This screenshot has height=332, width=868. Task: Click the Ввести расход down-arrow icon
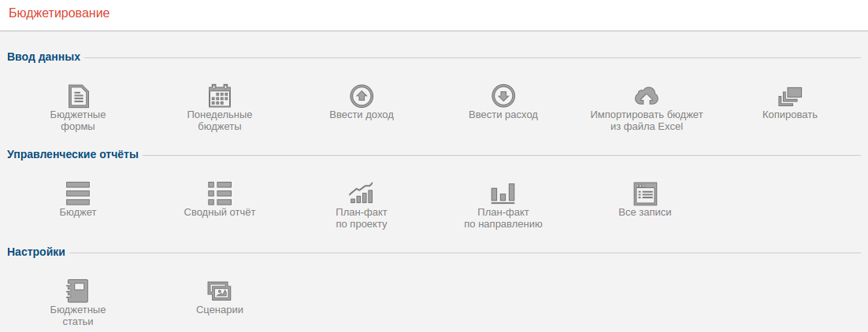pos(503,96)
